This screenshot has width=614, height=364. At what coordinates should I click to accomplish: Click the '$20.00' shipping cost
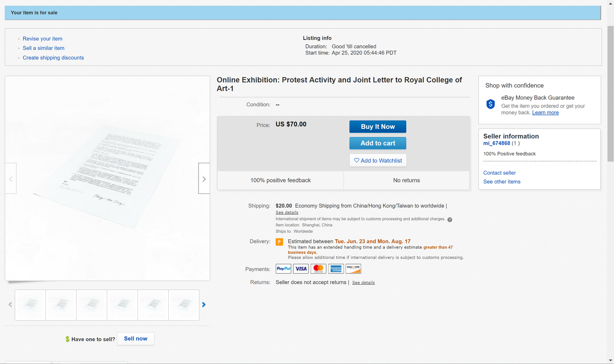click(284, 206)
